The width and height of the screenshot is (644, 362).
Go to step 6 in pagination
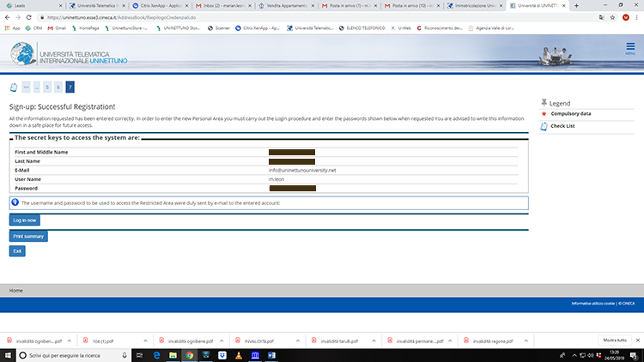click(58, 87)
